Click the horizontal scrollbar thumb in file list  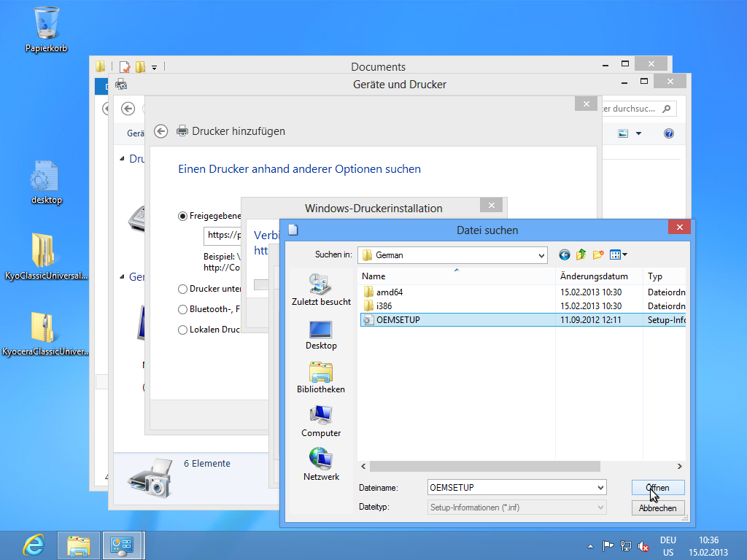[484, 466]
